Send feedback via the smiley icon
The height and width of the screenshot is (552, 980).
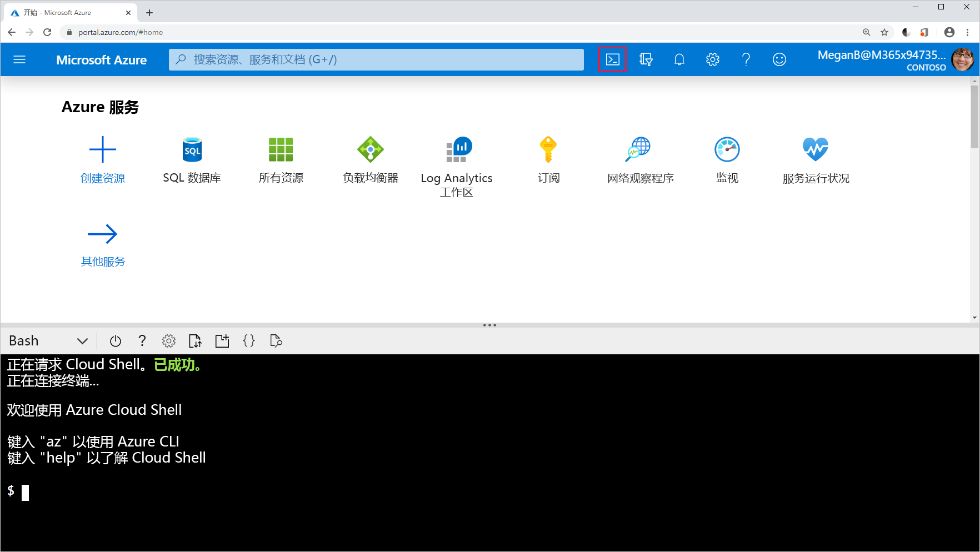(779, 59)
